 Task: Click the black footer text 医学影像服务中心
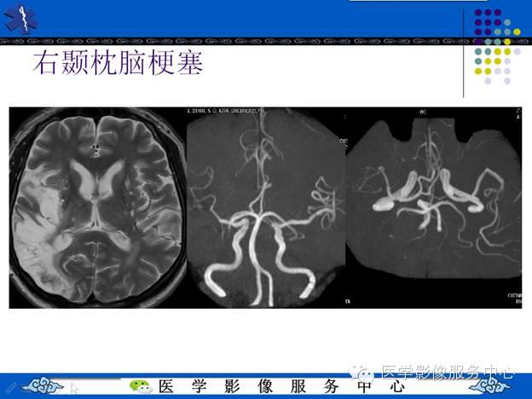pos(281,386)
